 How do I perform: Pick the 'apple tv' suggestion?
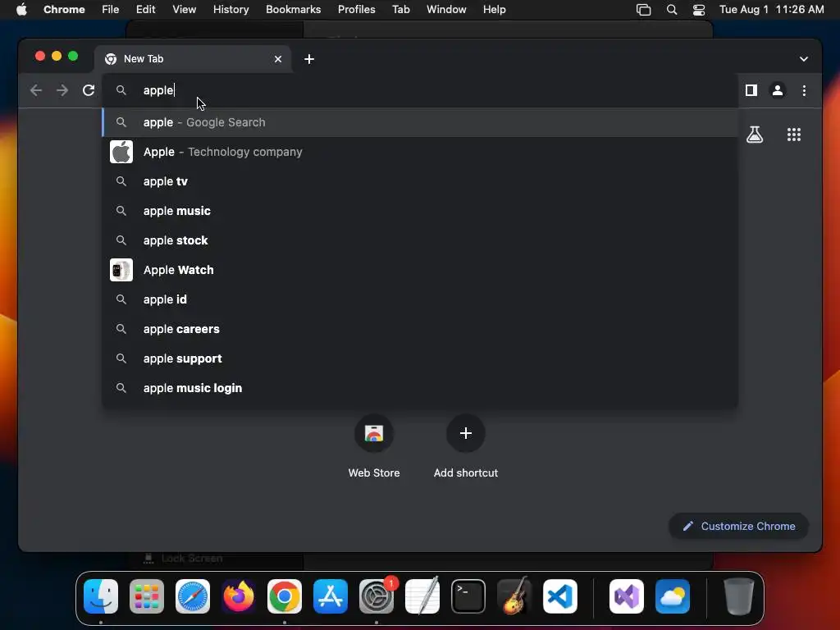click(420, 181)
